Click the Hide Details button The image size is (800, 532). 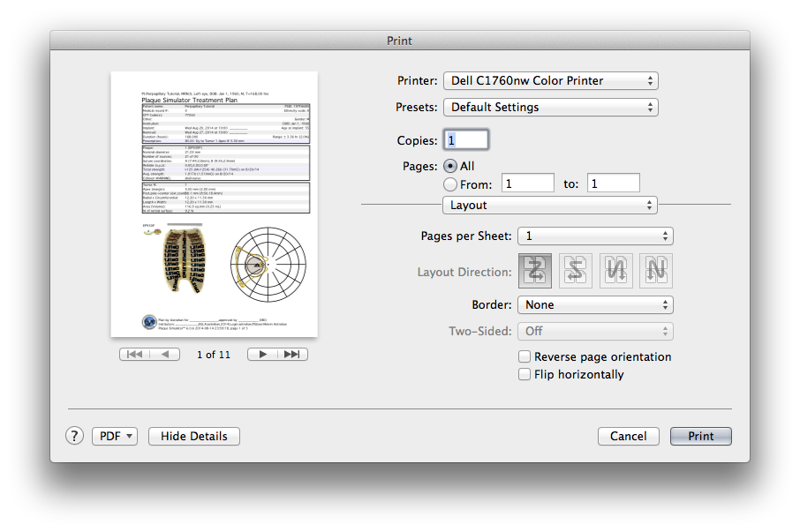point(194,436)
